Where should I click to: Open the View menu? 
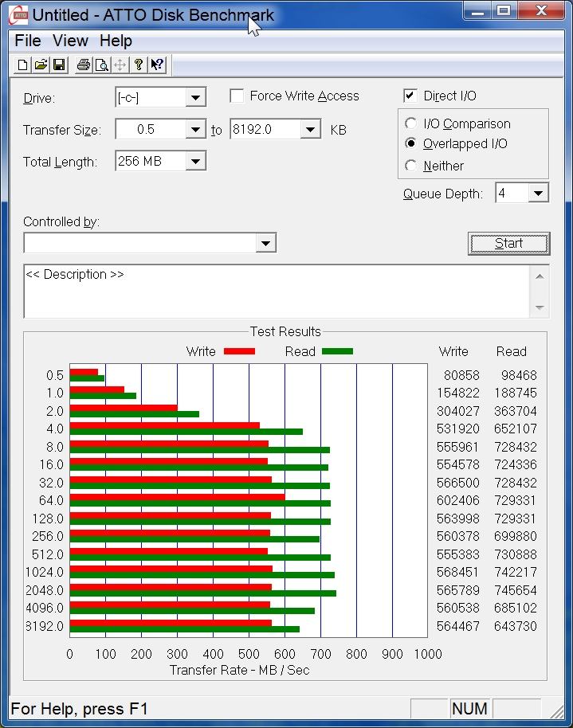coord(70,41)
